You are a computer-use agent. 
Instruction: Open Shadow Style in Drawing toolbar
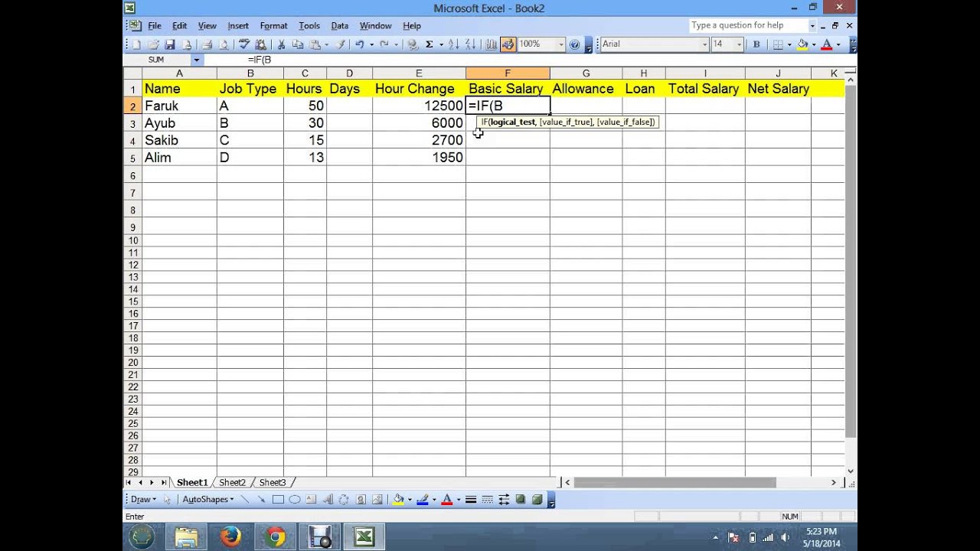tap(520, 500)
